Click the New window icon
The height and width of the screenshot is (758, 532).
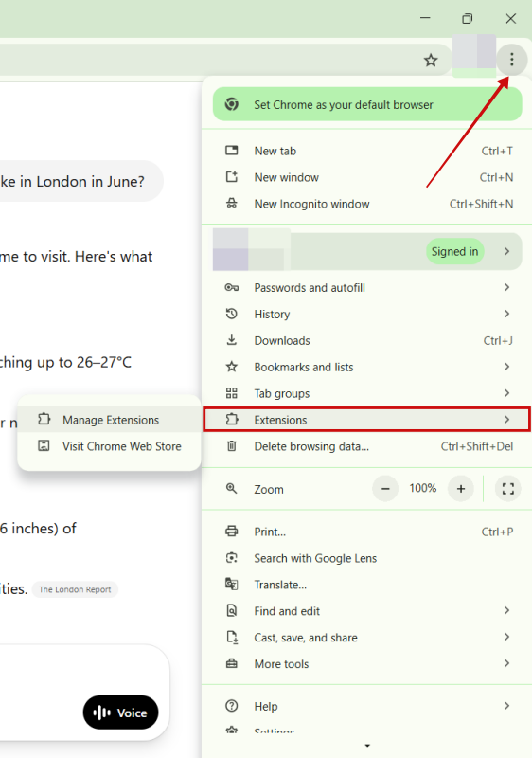tap(232, 177)
